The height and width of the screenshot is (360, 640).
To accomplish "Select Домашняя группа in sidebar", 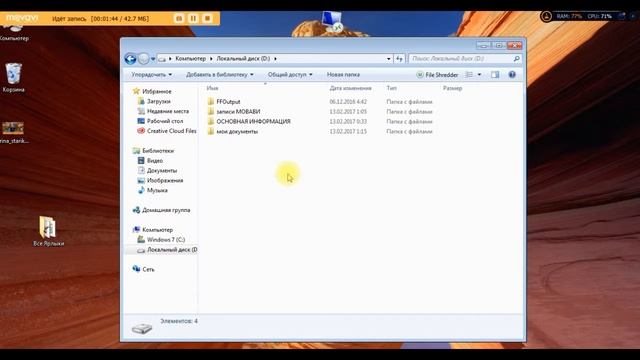I will (x=166, y=210).
